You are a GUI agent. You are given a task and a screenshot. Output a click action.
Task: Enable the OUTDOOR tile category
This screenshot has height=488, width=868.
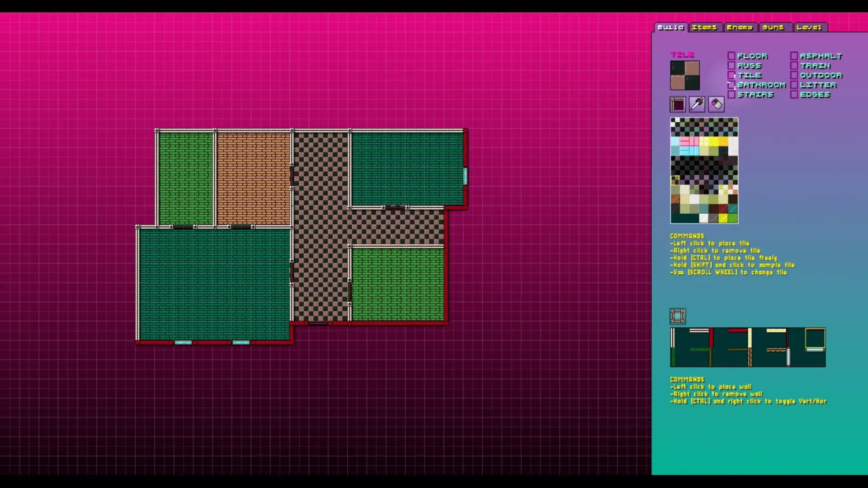[x=794, y=75]
